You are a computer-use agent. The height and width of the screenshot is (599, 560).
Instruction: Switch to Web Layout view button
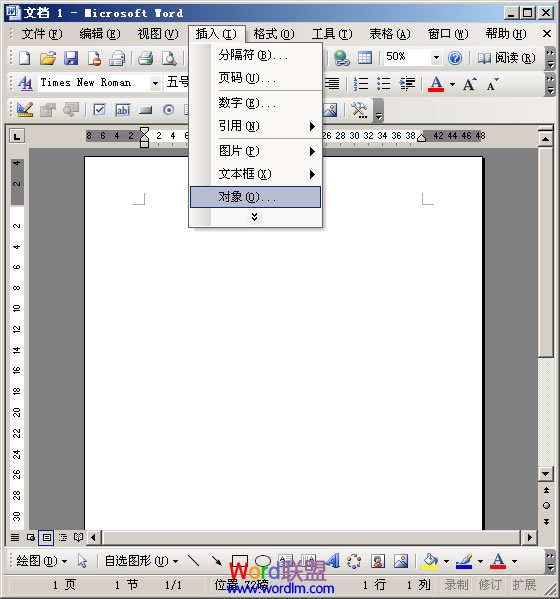coord(31,538)
